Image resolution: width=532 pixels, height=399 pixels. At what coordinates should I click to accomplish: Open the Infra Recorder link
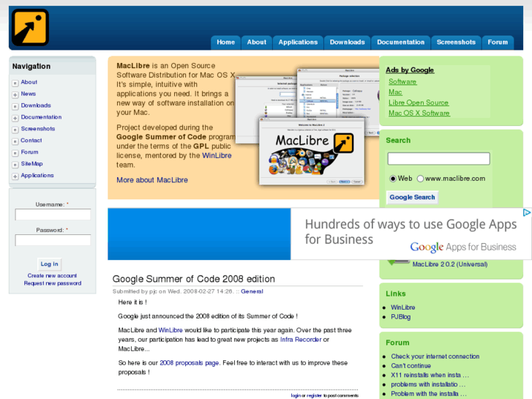(301, 340)
